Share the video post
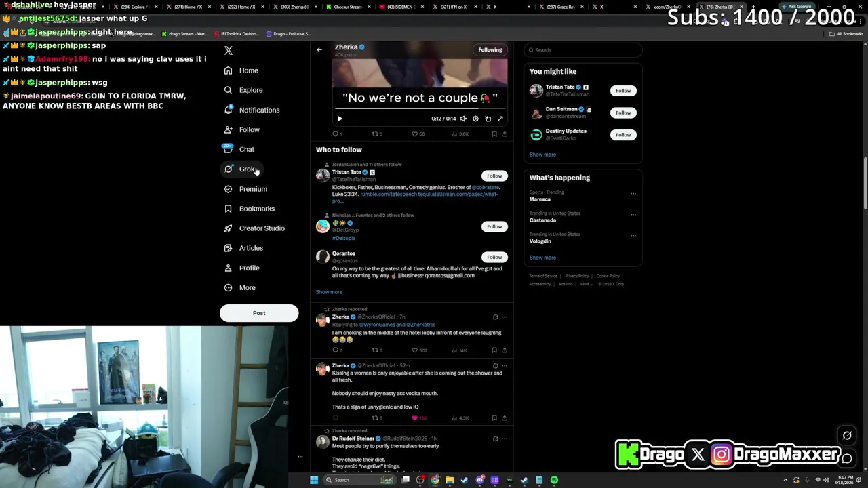 [x=504, y=134]
